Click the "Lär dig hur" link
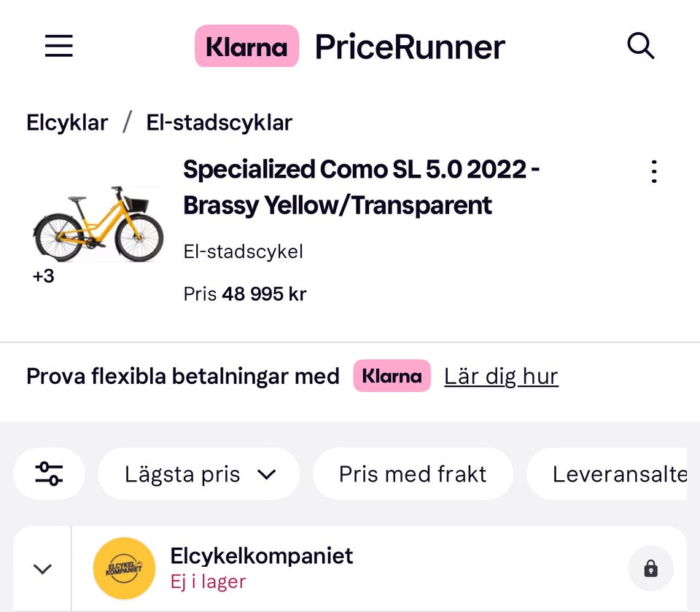The height and width of the screenshot is (612, 700). tap(501, 376)
